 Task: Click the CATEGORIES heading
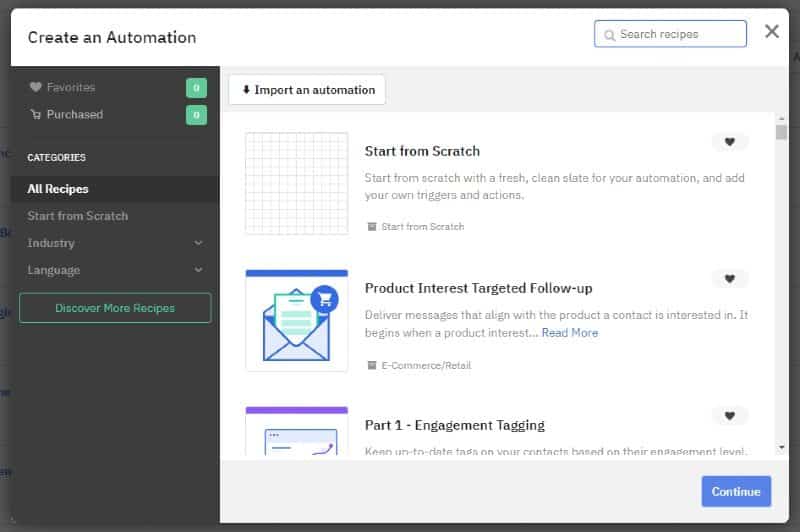point(57,158)
